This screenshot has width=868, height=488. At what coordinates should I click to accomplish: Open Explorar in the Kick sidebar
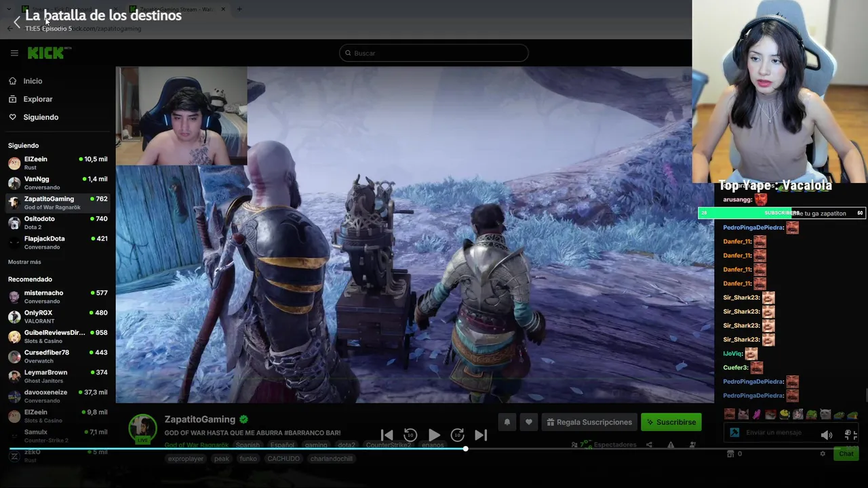[37, 99]
